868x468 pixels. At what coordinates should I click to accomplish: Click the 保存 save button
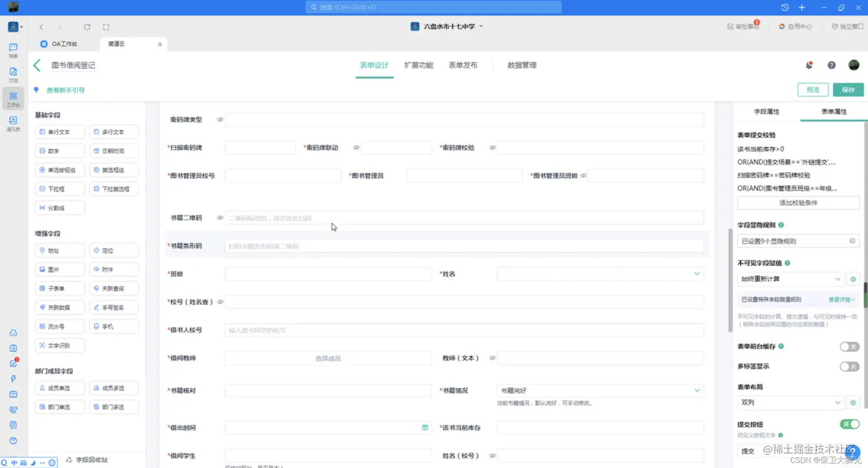point(848,90)
